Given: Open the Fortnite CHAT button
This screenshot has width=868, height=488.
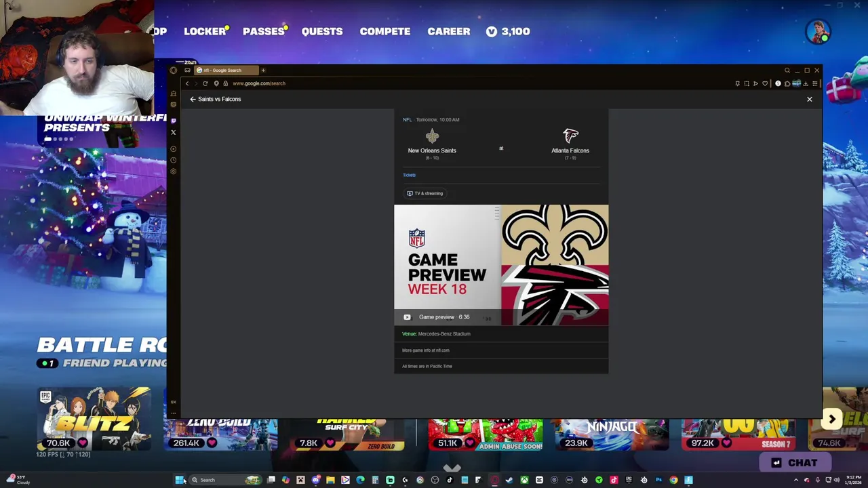Looking at the screenshot, I should (794, 463).
